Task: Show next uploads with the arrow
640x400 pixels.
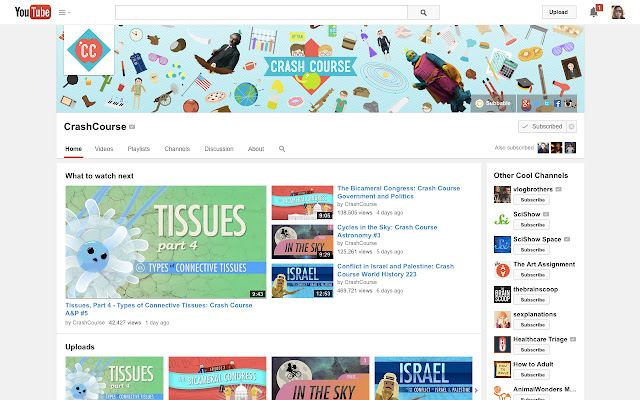Action: pos(476,390)
